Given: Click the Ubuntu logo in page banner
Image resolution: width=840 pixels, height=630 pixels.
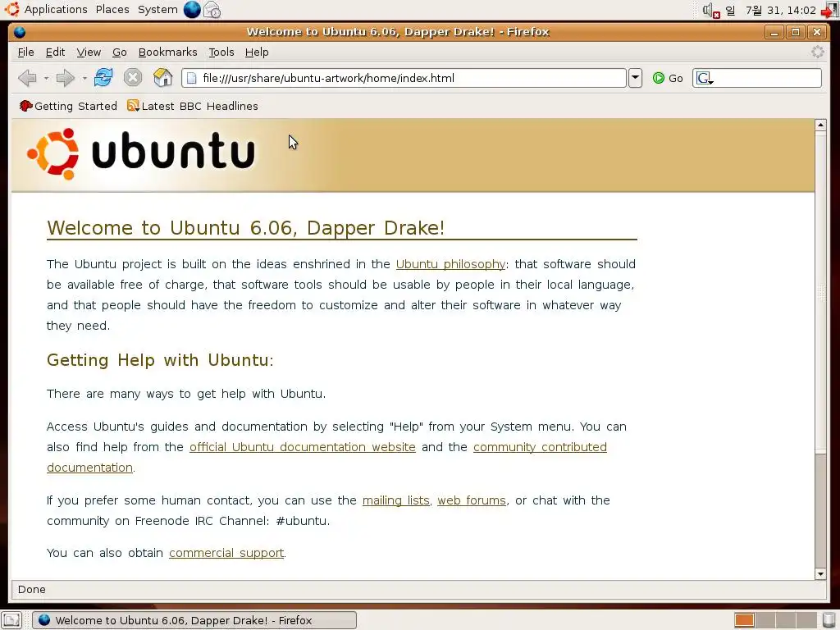Looking at the screenshot, I should [141, 153].
